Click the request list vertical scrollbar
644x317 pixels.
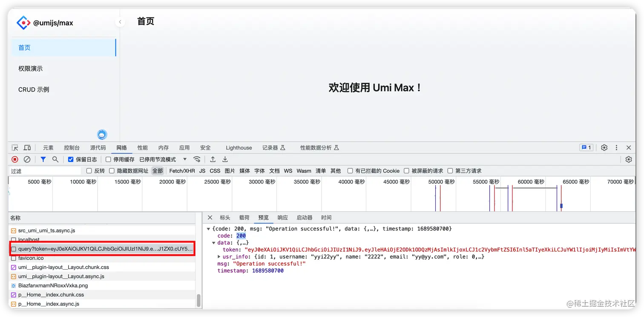pyautogui.click(x=198, y=300)
